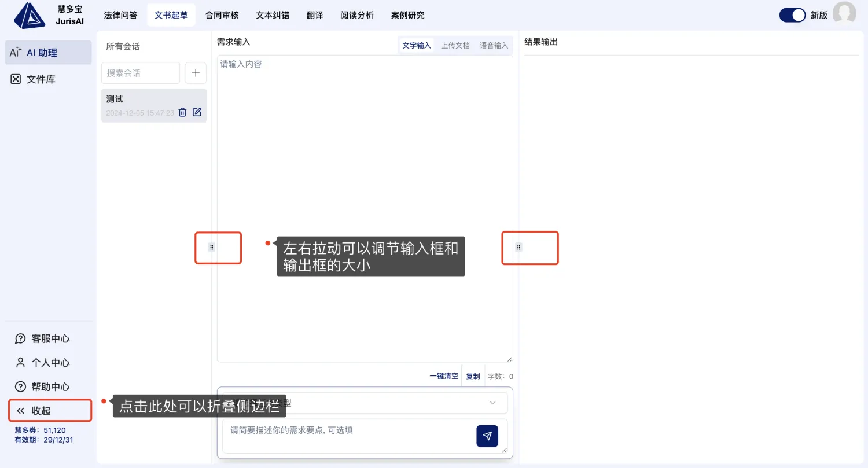Expand the document type dropdown chevron
Screen dimensions: 868x468
click(493, 403)
